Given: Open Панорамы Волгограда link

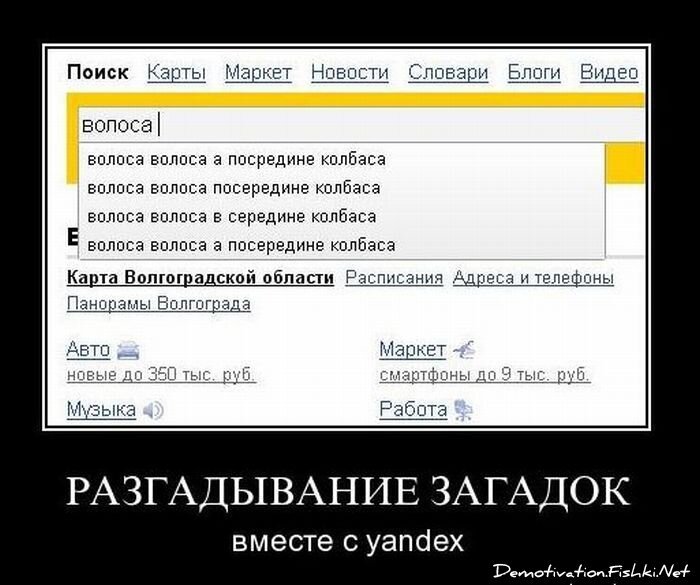Looking at the screenshot, I should 158,303.
